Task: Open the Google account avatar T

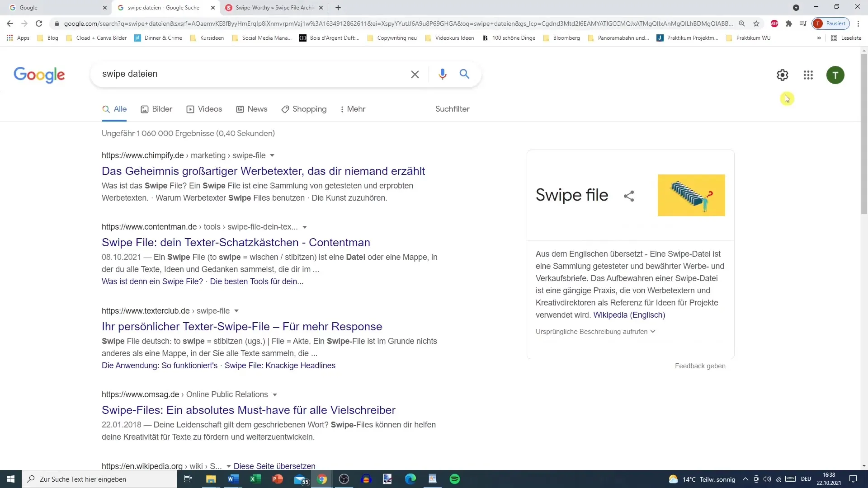Action: 835,75
